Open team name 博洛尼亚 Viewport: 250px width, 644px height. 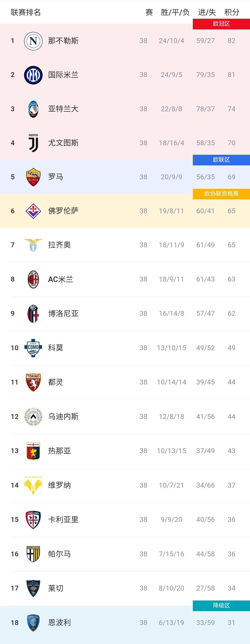coord(63,313)
